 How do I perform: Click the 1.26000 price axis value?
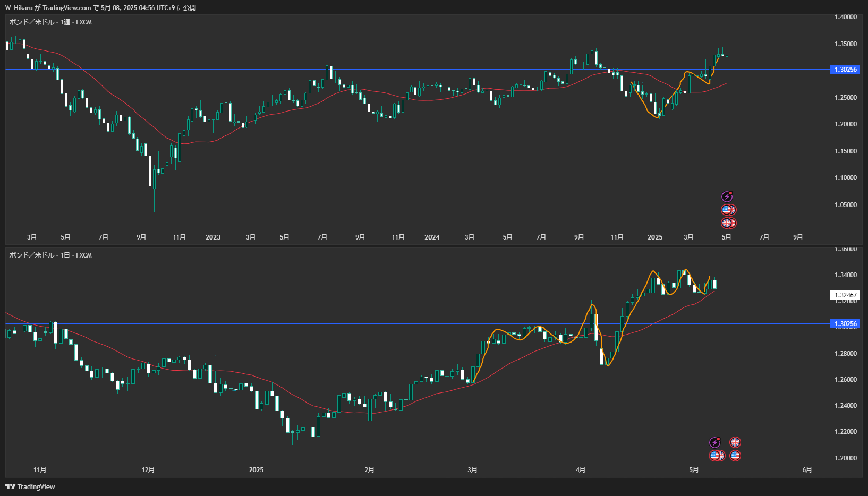tap(845, 380)
